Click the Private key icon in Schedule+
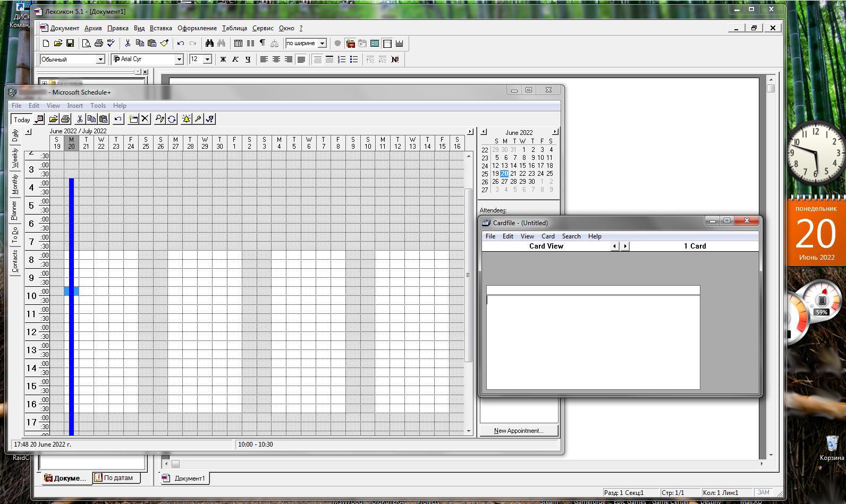Image resolution: width=846 pixels, height=504 pixels. click(x=198, y=119)
